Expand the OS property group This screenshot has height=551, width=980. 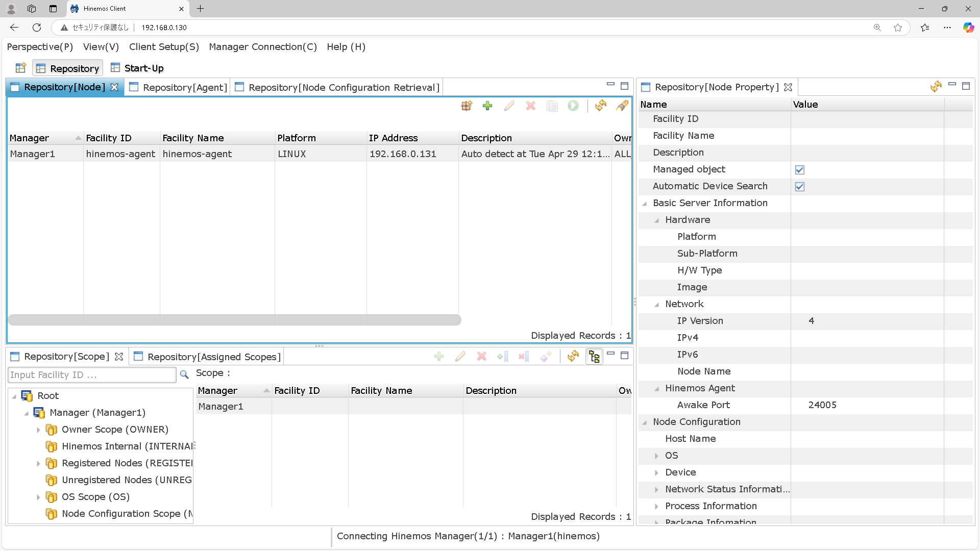(x=657, y=456)
